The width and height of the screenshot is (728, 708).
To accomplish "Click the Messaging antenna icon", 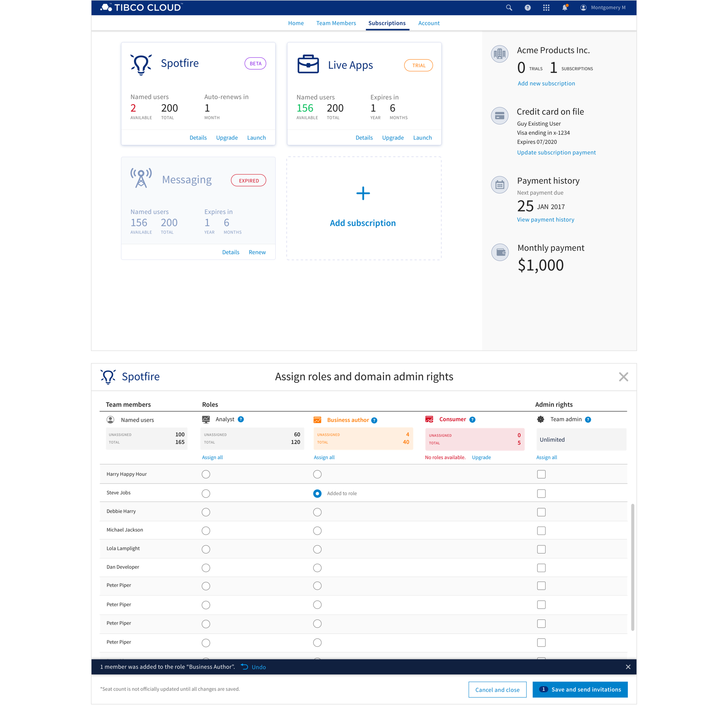I will coord(141,178).
